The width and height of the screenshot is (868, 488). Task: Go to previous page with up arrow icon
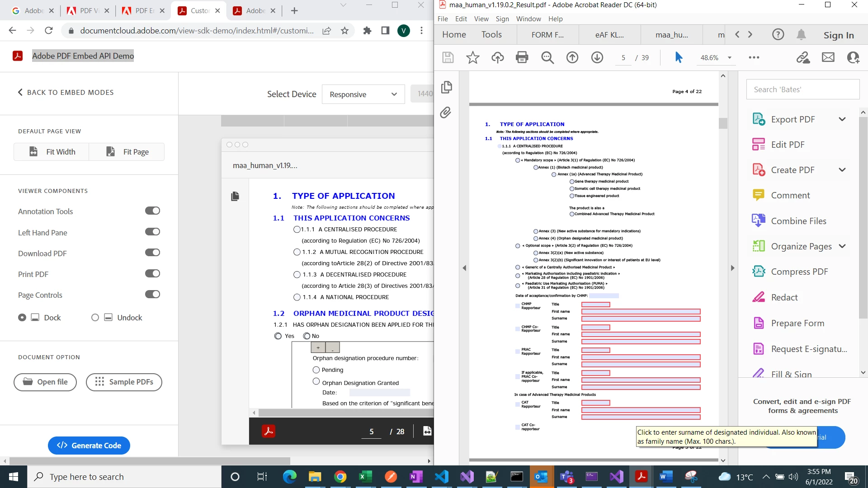click(572, 57)
